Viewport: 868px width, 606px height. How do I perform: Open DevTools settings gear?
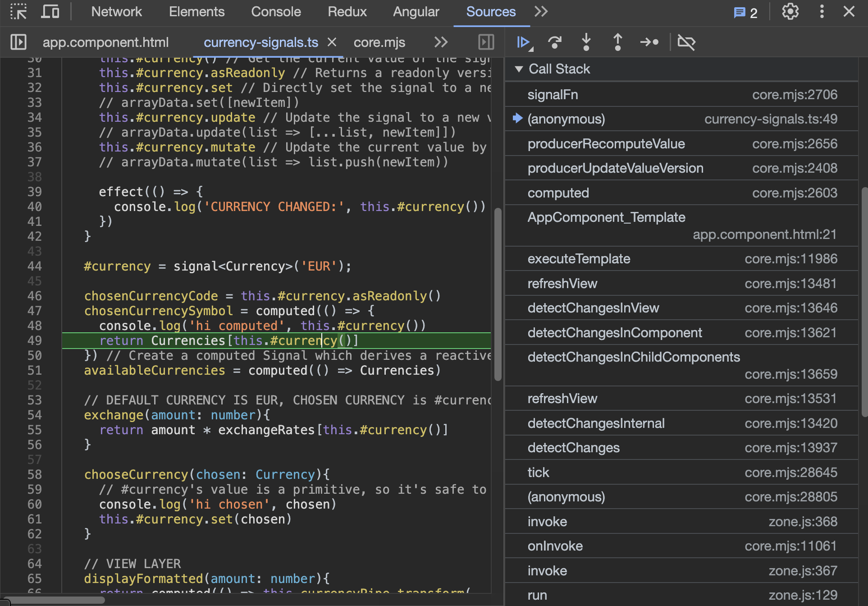[x=790, y=12]
